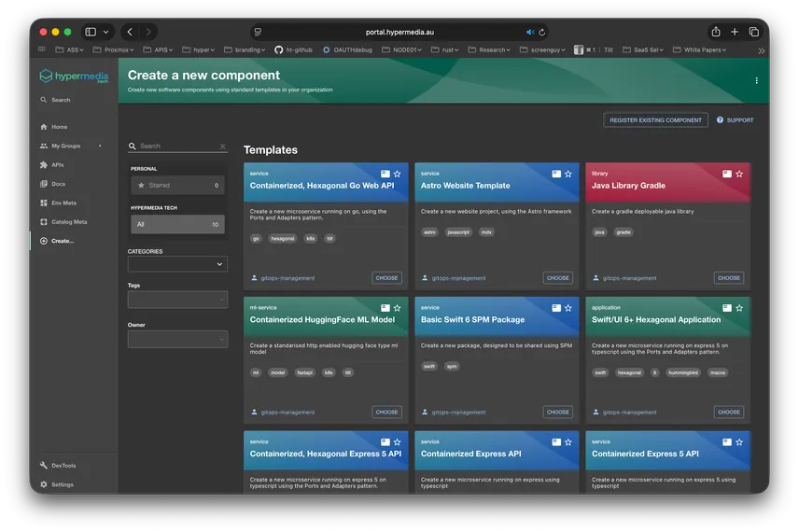Go forward in browser history
The width and height of the screenshot is (799, 532).
(148, 32)
